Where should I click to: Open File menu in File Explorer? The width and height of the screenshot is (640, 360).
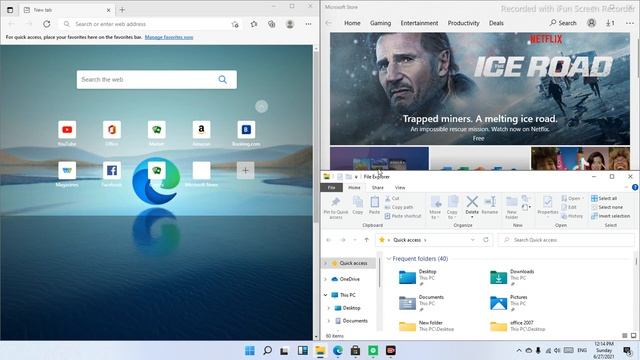click(332, 188)
